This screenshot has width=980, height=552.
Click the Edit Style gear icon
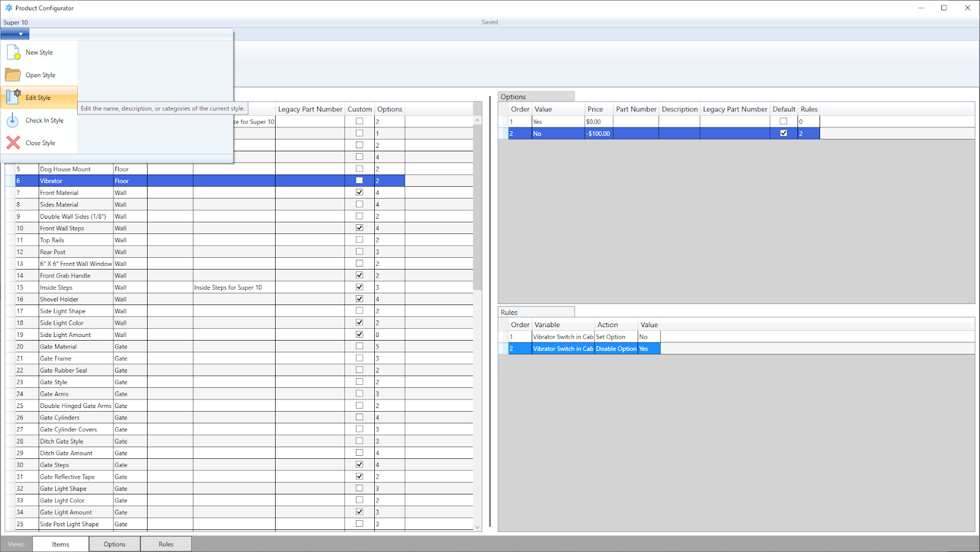13,97
